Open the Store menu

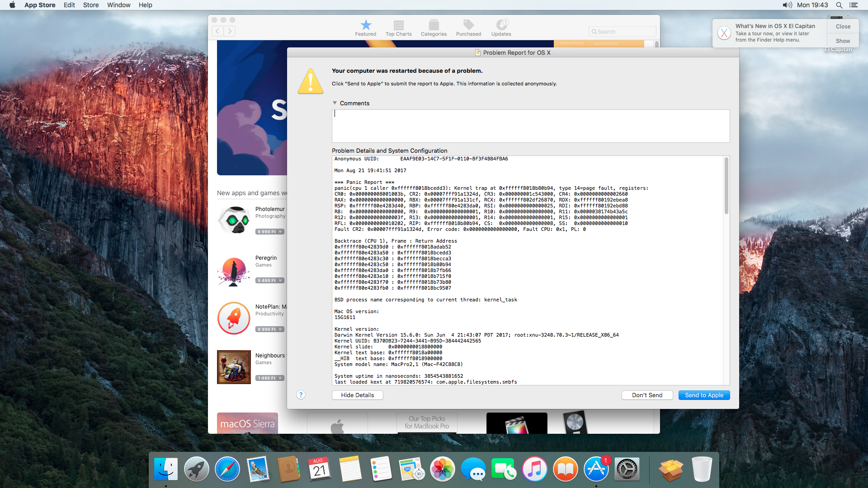pos(91,5)
